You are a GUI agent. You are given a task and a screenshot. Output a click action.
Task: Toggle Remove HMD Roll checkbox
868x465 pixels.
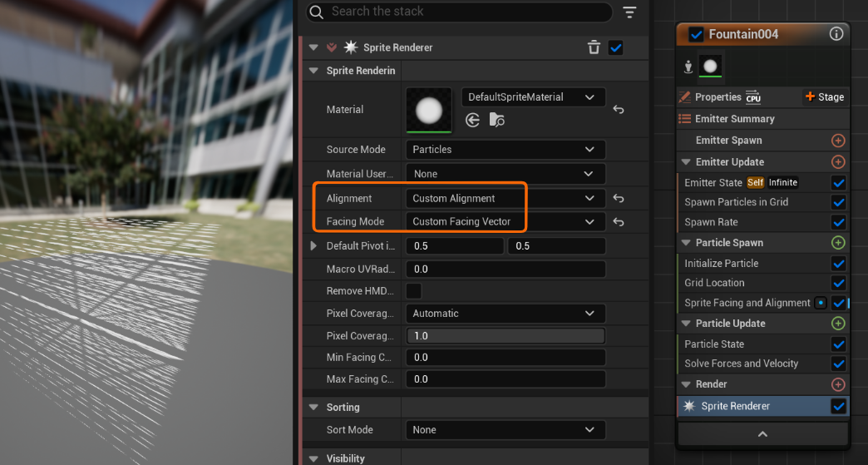coord(413,291)
